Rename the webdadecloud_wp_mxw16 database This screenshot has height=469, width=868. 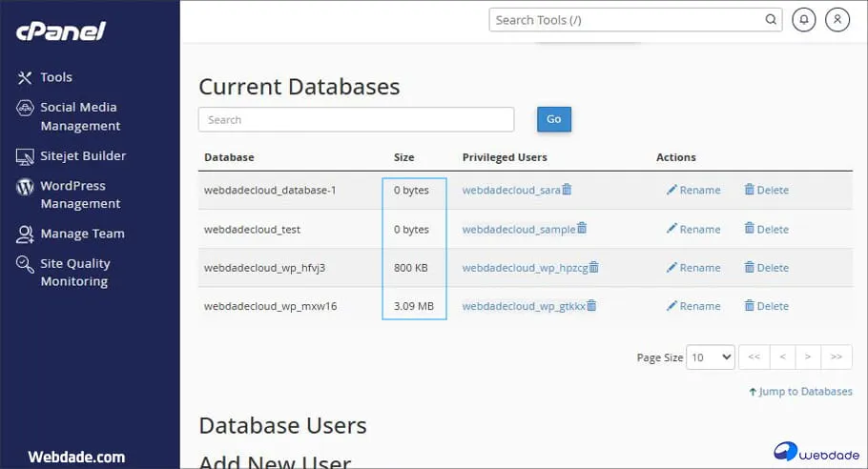point(693,306)
